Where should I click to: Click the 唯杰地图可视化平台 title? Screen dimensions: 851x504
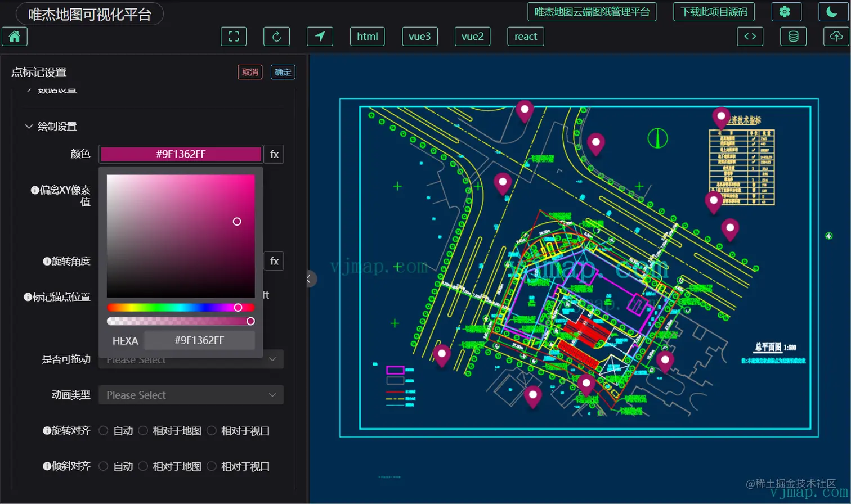point(90,14)
